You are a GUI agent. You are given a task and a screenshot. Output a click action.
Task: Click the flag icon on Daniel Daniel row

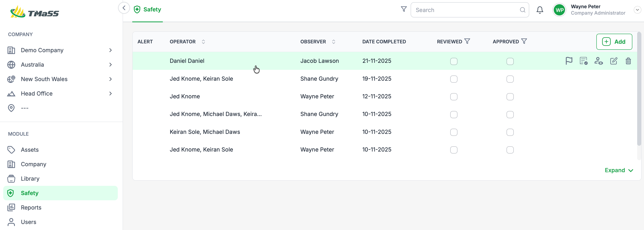point(569,61)
